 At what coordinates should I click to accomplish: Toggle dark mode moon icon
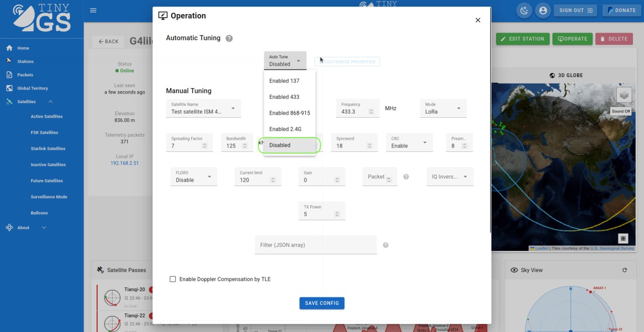tap(525, 11)
